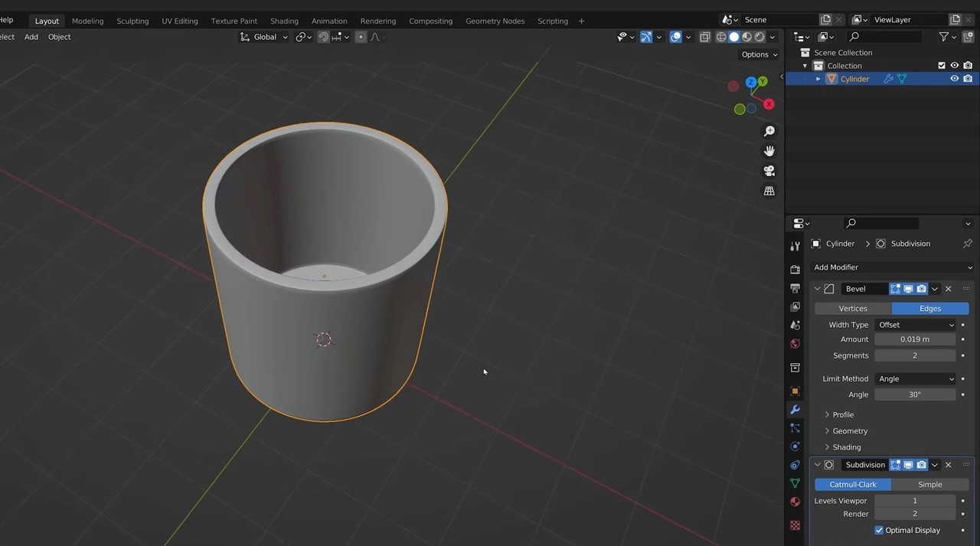Open the Global transform orientation dropdown
Viewport: 980px width, 546px height.
point(265,37)
